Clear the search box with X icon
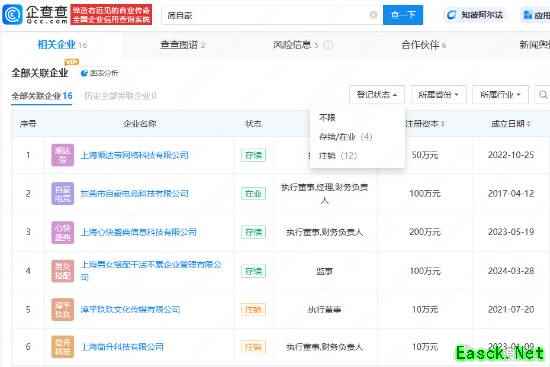Screen dimensions: 550x367 pos(373,15)
